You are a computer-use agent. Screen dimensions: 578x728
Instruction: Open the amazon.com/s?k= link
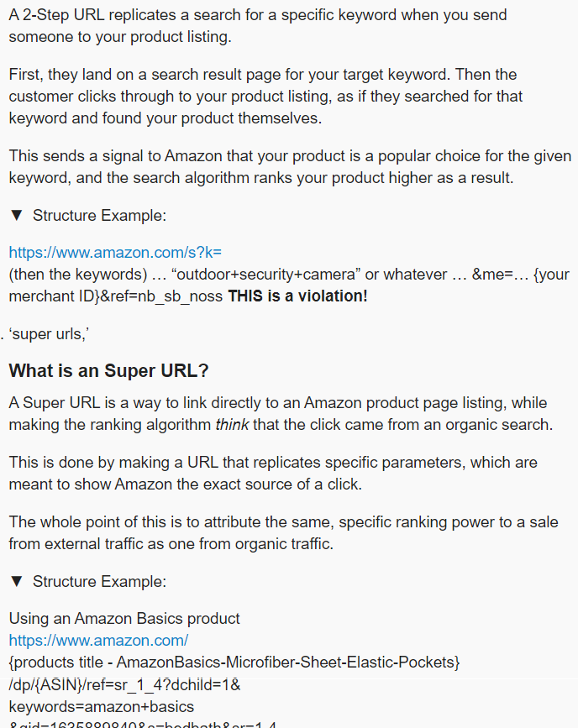click(x=115, y=252)
